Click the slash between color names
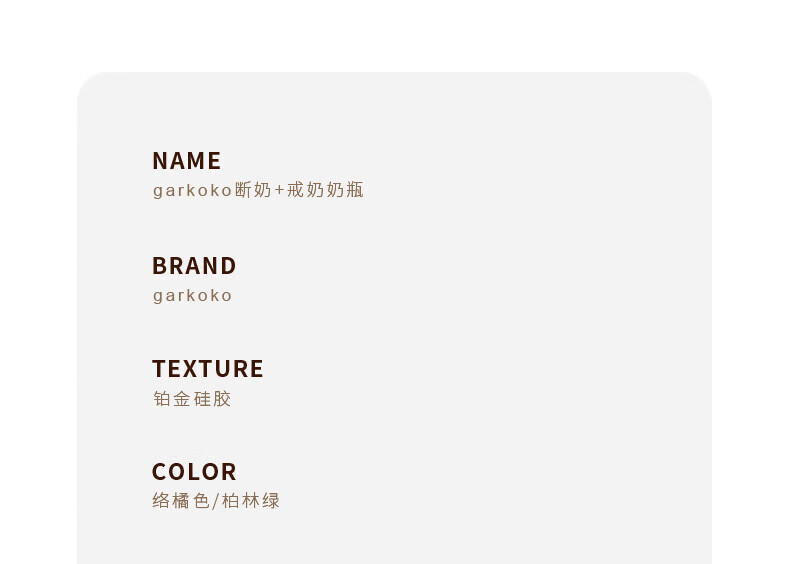790x564 pixels. point(216,502)
